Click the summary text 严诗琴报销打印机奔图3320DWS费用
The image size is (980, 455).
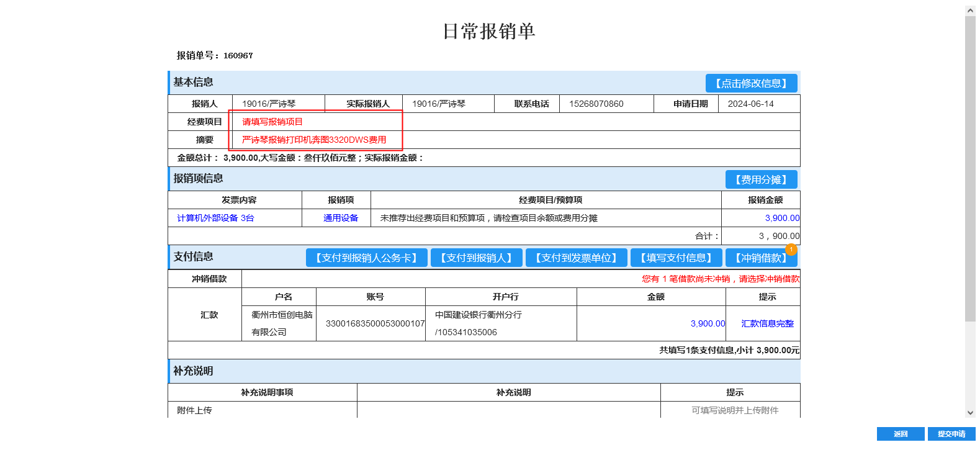pos(314,140)
